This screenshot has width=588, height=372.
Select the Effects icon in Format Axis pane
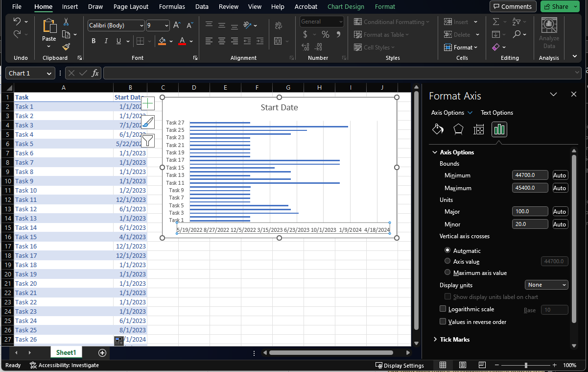pyautogui.click(x=458, y=129)
